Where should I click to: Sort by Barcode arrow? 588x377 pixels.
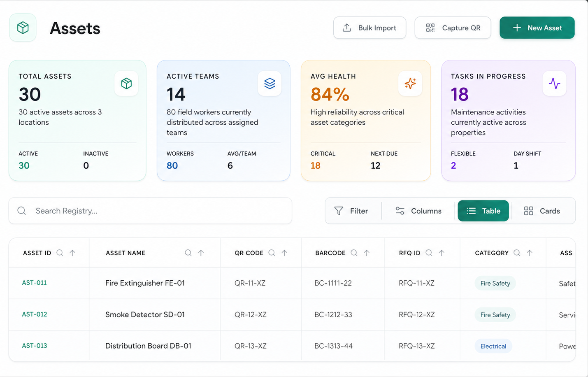point(367,253)
